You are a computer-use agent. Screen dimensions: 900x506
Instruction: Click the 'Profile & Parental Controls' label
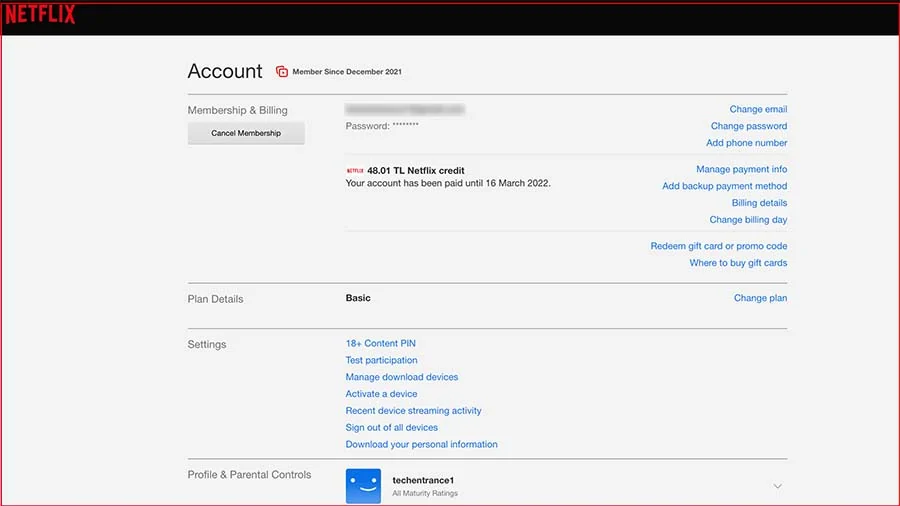click(x=249, y=474)
